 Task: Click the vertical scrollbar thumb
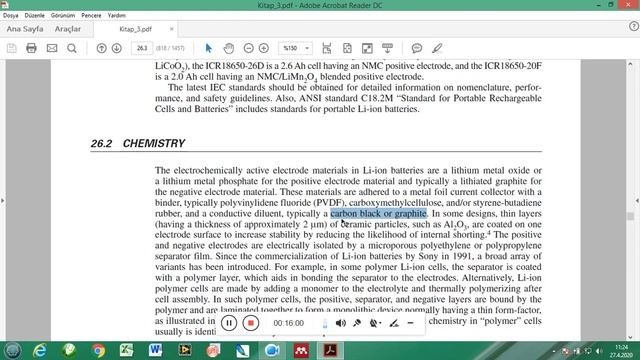[x=630, y=216]
